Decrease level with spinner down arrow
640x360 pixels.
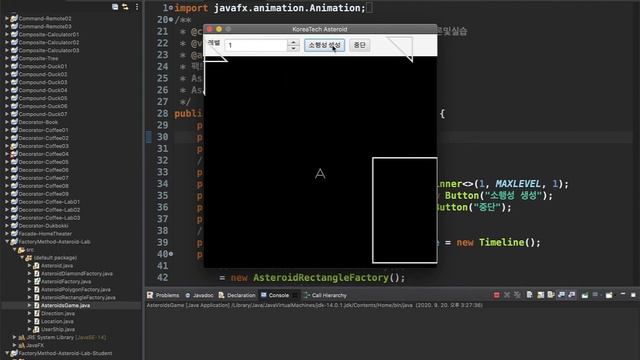coord(293,48)
